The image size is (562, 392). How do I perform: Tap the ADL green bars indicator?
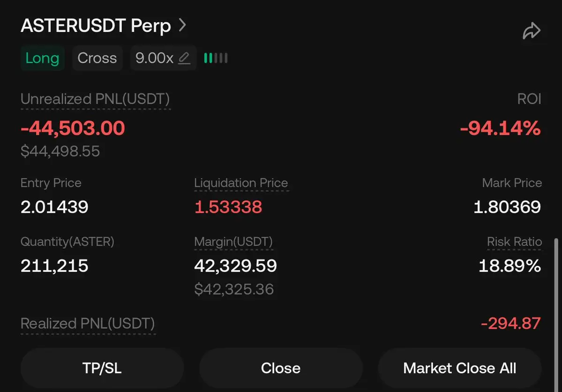pos(216,58)
